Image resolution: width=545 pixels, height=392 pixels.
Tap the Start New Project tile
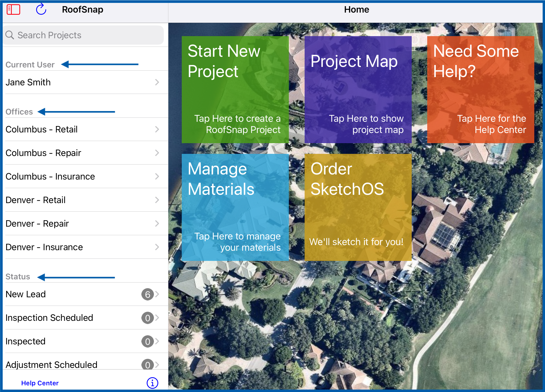(235, 90)
